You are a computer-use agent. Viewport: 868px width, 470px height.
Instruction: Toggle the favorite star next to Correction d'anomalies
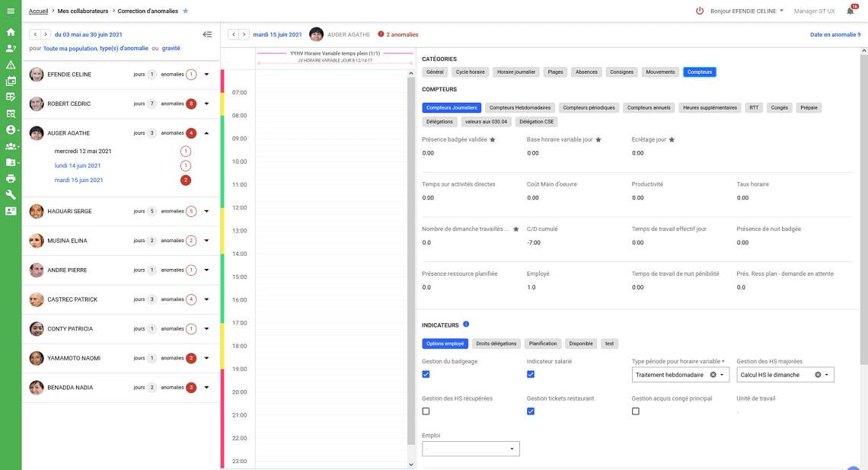[x=186, y=11]
